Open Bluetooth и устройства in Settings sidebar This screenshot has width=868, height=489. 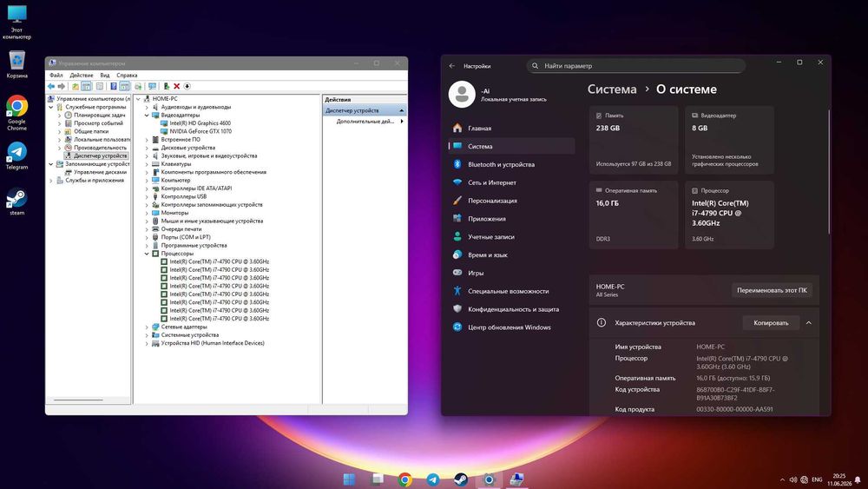pyautogui.click(x=501, y=164)
